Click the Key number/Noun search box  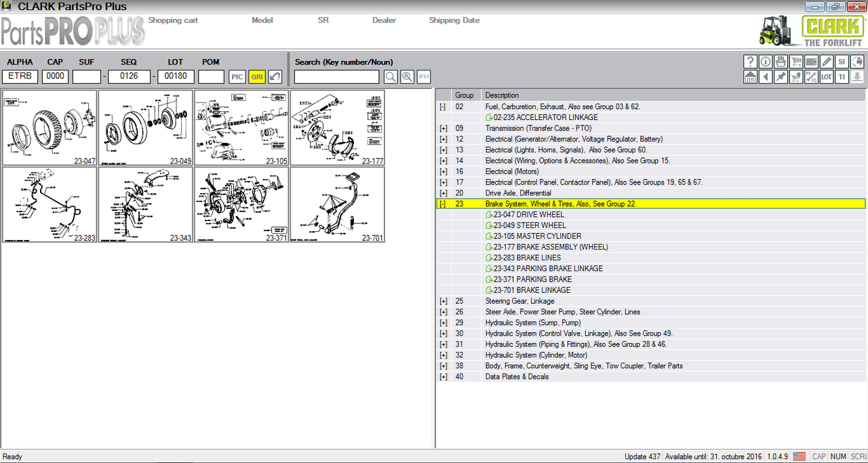[337, 77]
